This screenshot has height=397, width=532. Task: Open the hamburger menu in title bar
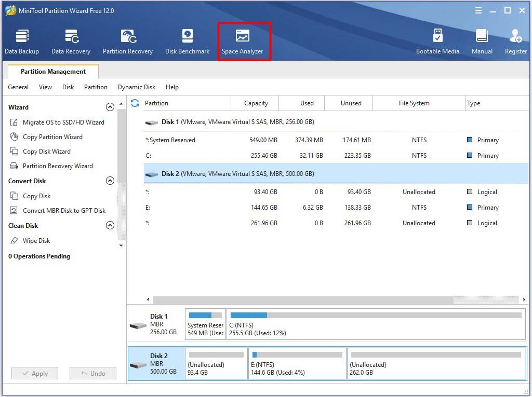click(x=478, y=10)
